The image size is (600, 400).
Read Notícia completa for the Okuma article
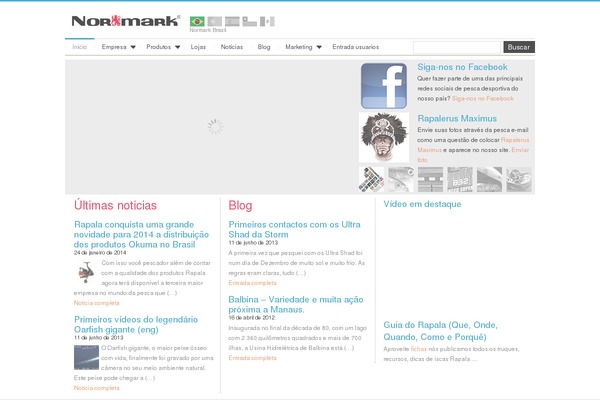[x=96, y=303]
